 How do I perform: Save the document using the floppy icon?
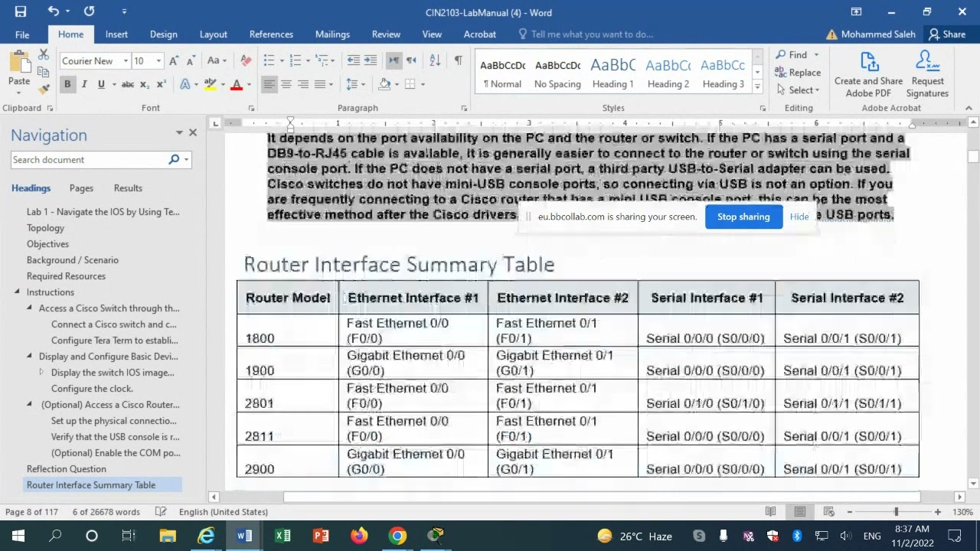21,11
